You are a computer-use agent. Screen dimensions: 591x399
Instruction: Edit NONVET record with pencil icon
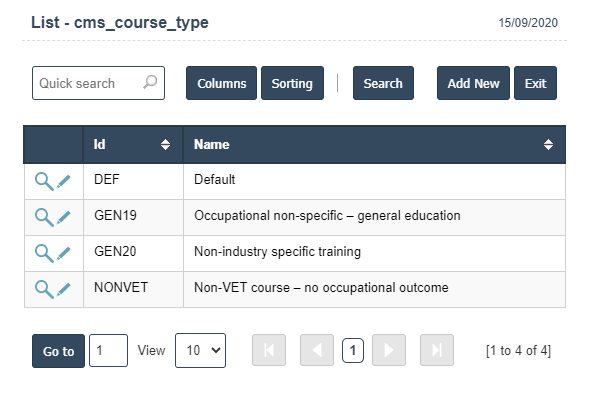[63, 289]
